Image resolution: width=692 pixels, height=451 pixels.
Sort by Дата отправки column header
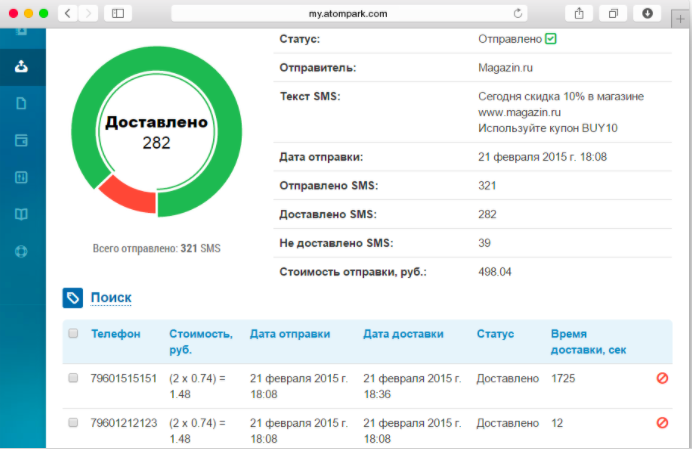(x=290, y=334)
